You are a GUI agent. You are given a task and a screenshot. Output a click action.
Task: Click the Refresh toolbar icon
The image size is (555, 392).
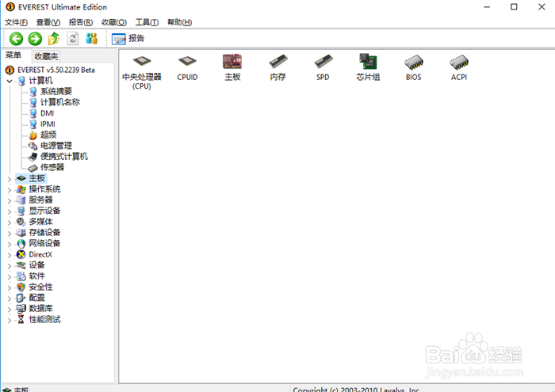click(x=73, y=39)
